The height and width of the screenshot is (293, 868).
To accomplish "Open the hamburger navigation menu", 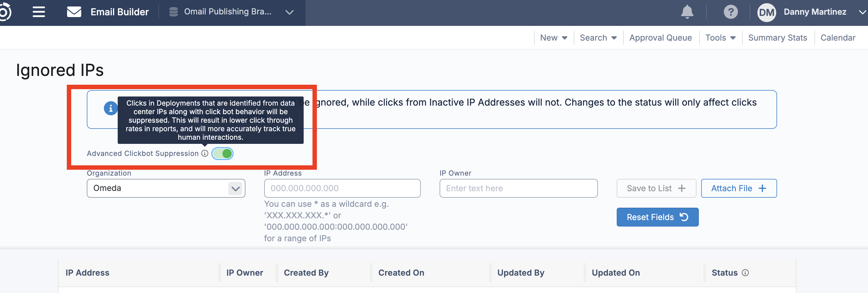I will tap(39, 12).
